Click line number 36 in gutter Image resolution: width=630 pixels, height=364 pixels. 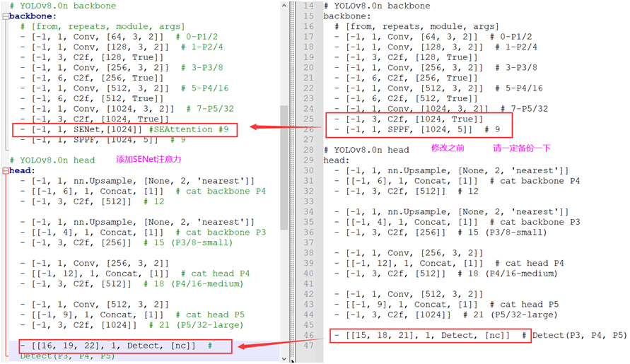click(x=308, y=233)
